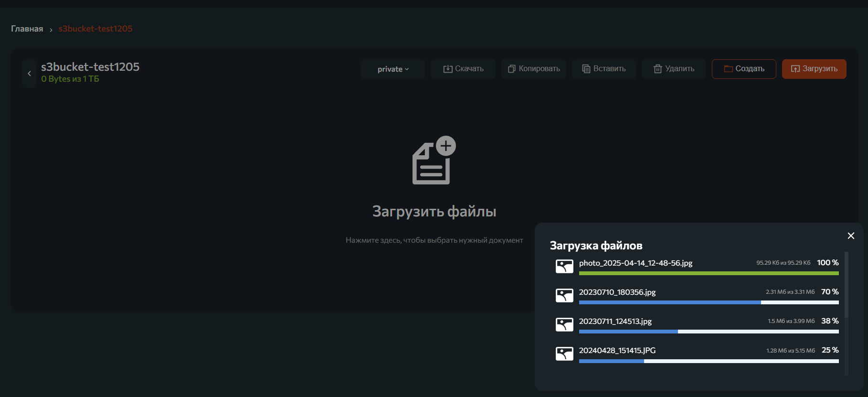Click image icon for 20240428_151415.JPG
868x397 pixels.
[x=564, y=354]
